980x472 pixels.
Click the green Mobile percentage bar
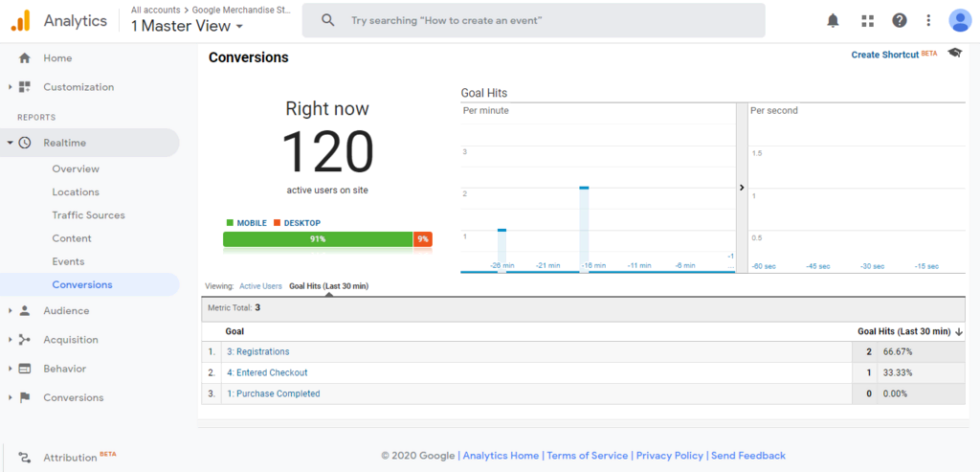coord(318,239)
